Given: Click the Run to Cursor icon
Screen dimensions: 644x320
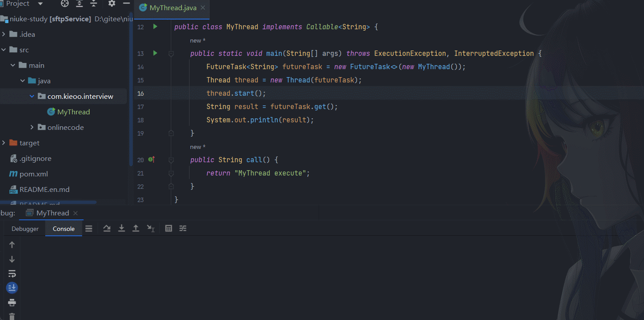Looking at the screenshot, I should (x=151, y=228).
